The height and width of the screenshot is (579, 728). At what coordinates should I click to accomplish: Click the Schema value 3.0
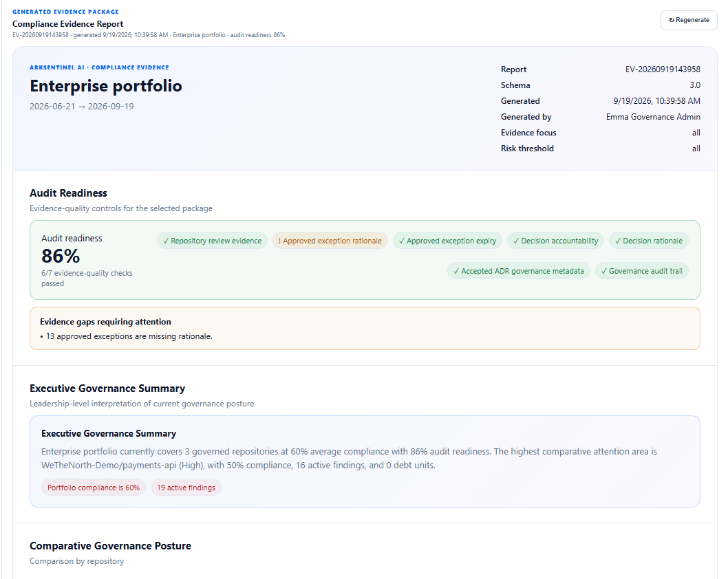point(695,85)
